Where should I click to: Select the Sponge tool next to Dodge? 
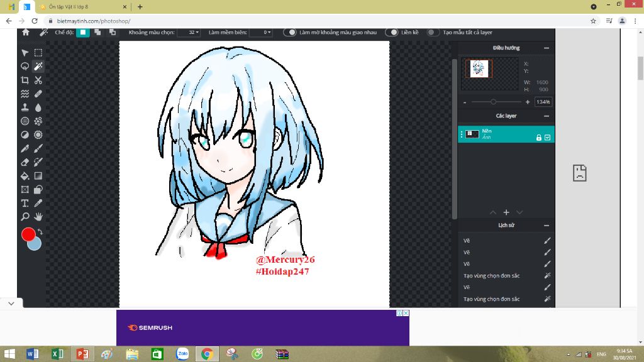[38, 134]
